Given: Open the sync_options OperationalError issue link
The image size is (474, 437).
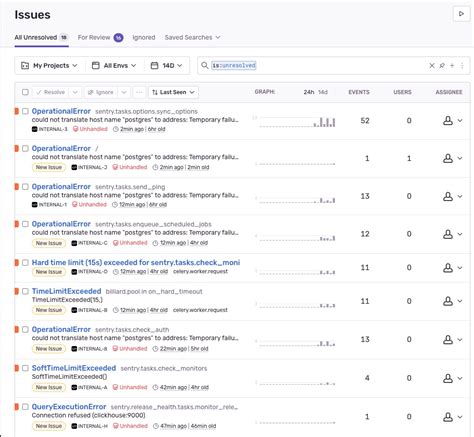Looking at the screenshot, I should tap(61, 111).
